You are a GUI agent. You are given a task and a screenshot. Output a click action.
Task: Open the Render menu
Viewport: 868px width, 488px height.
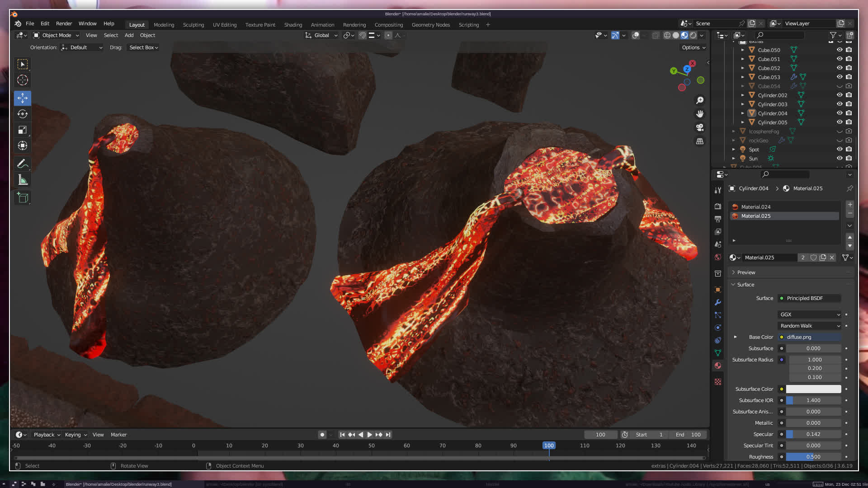click(x=64, y=23)
